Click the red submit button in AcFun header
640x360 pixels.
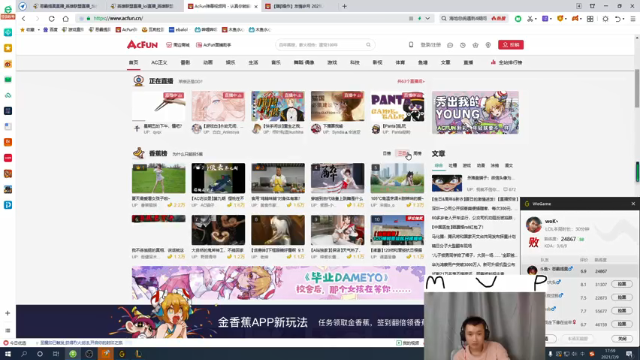pyautogui.click(x=511, y=44)
